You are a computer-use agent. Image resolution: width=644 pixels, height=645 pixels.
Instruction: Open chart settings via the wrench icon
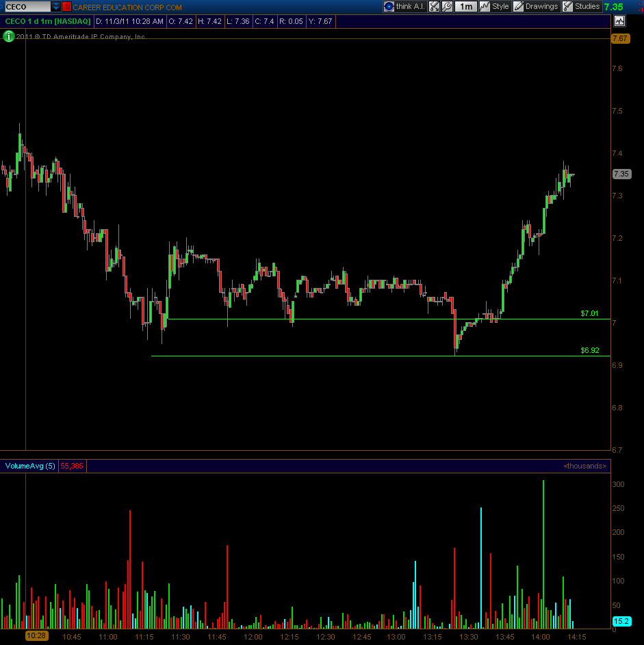point(447,6)
